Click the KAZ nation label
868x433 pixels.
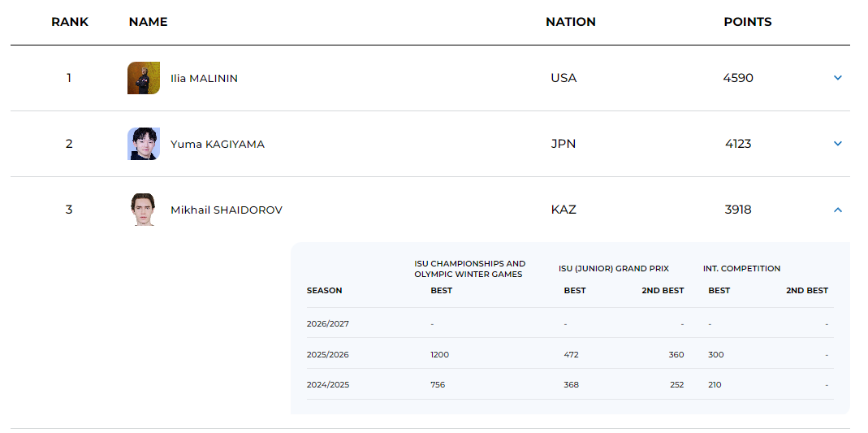(564, 210)
